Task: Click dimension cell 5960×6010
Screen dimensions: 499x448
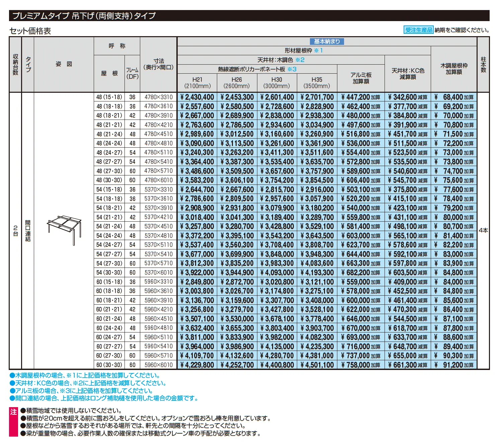Action: tap(159, 365)
